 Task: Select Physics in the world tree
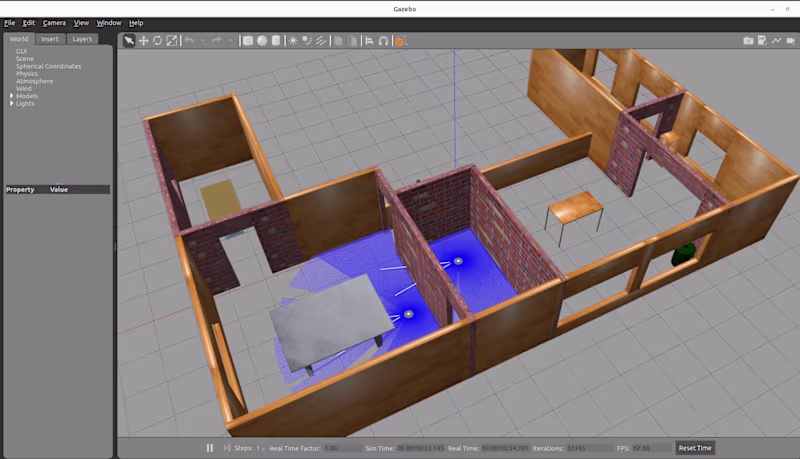[27, 73]
